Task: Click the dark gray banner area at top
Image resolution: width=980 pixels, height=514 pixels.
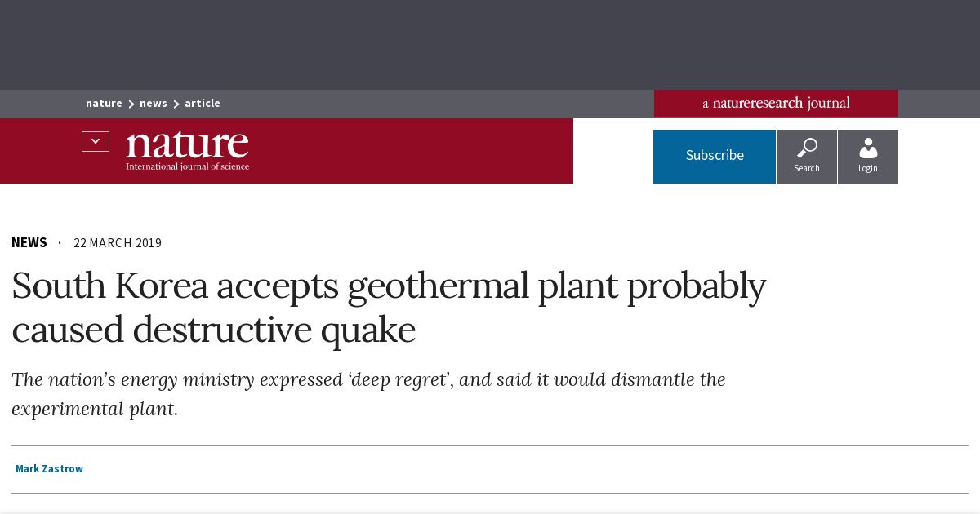Action: tap(490, 45)
